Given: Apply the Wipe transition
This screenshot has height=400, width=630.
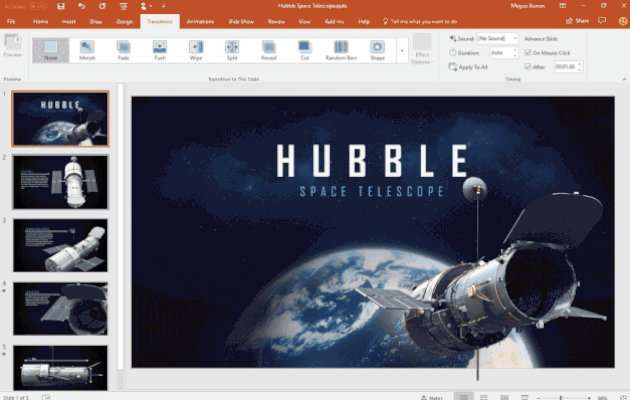Looking at the screenshot, I should (196, 50).
